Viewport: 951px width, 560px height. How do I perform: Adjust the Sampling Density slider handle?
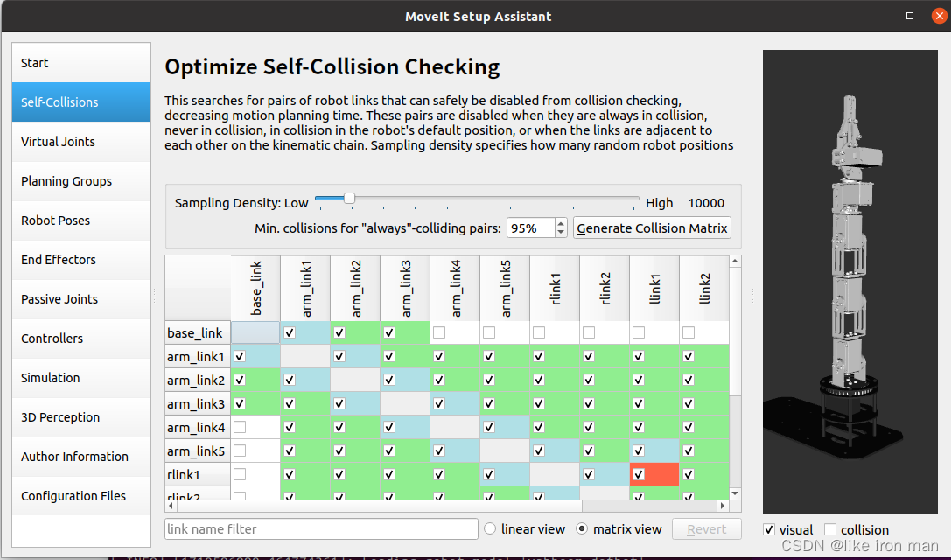click(349, 199)
